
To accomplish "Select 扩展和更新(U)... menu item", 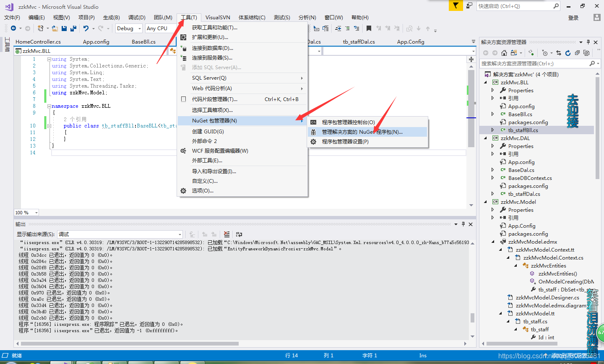I will tap(242, 37).
